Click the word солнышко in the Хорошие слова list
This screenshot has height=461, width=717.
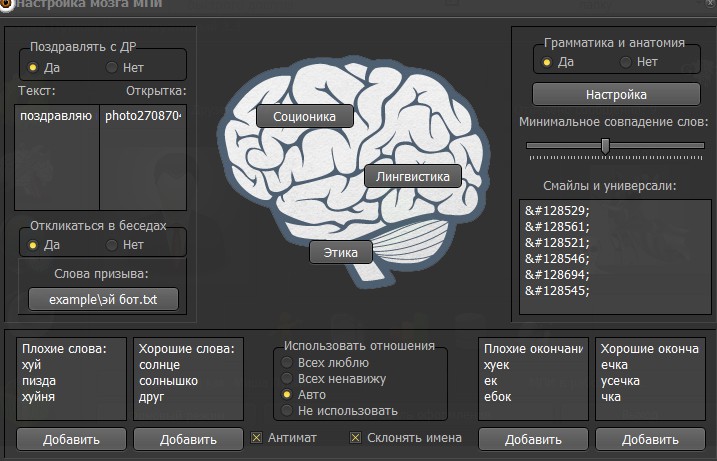(168, 381)
